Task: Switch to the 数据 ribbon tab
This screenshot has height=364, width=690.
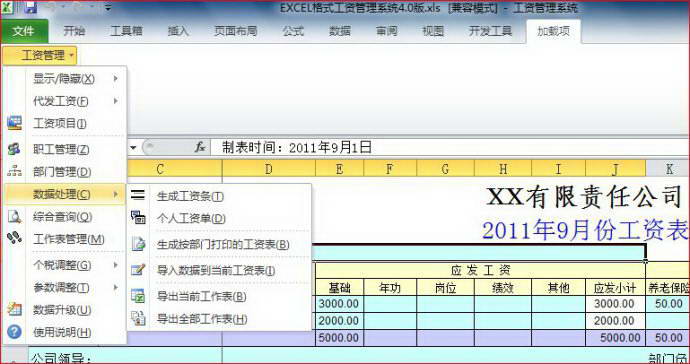Action: (x=340, y=31)
